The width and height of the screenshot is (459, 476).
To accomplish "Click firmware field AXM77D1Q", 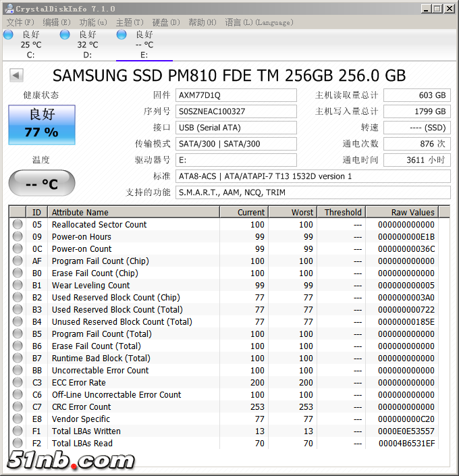I will [236, 95].
